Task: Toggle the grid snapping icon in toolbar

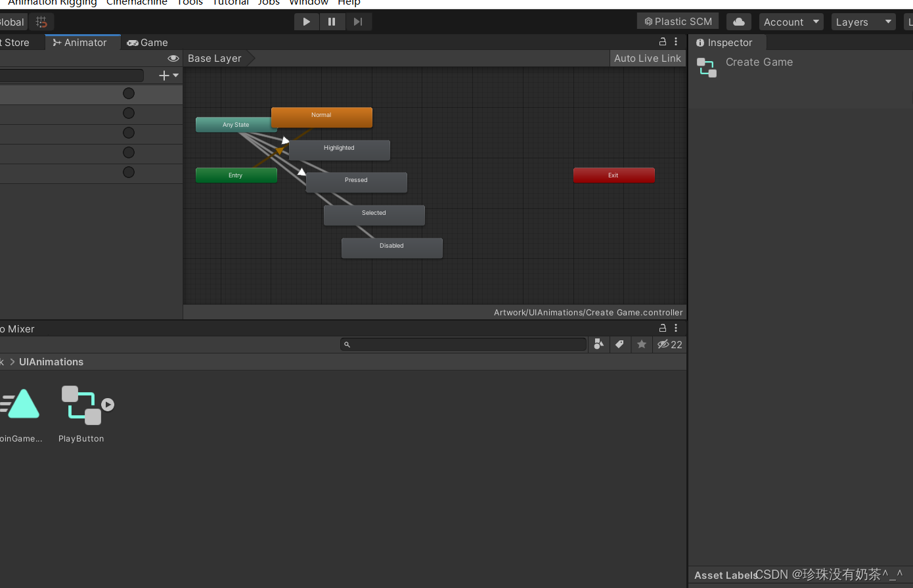Action: tap(41, 22)
